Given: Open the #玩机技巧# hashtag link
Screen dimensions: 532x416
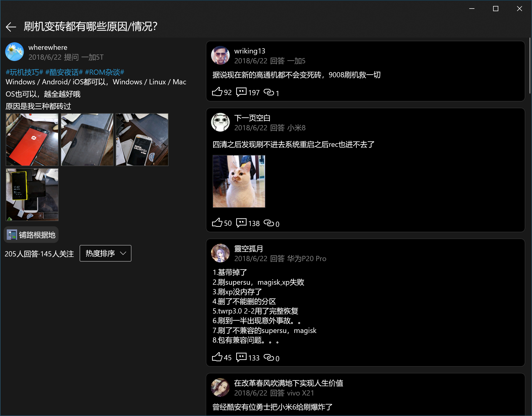Looking at the screenshot, I should coord(24,72).
